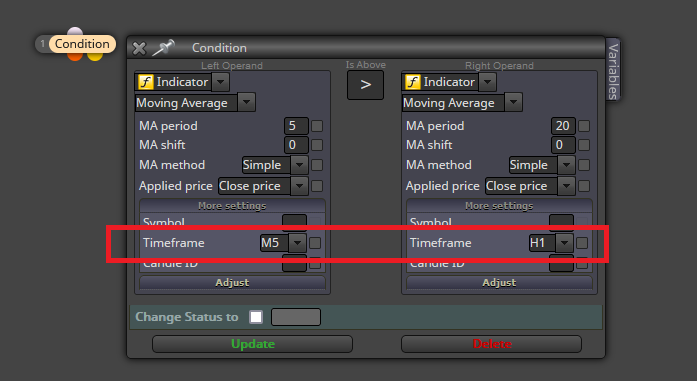697x381 pixels.
Task: Click right MA shift input field
Action: point(563,145)
